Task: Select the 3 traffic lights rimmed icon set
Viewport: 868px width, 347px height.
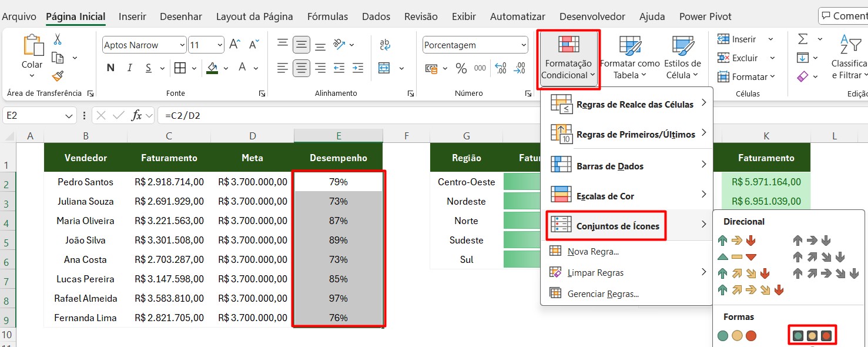Action: (812, 336)
